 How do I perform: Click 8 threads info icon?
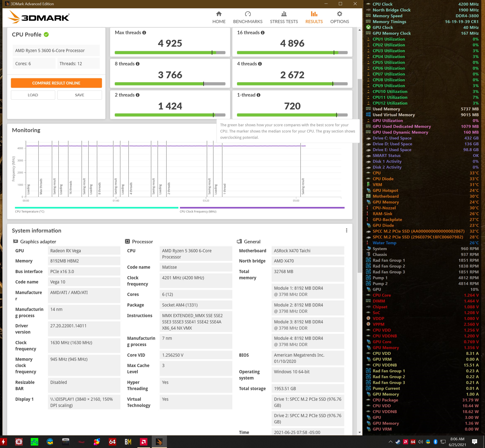pyautogui.click(x=138, y=64)
